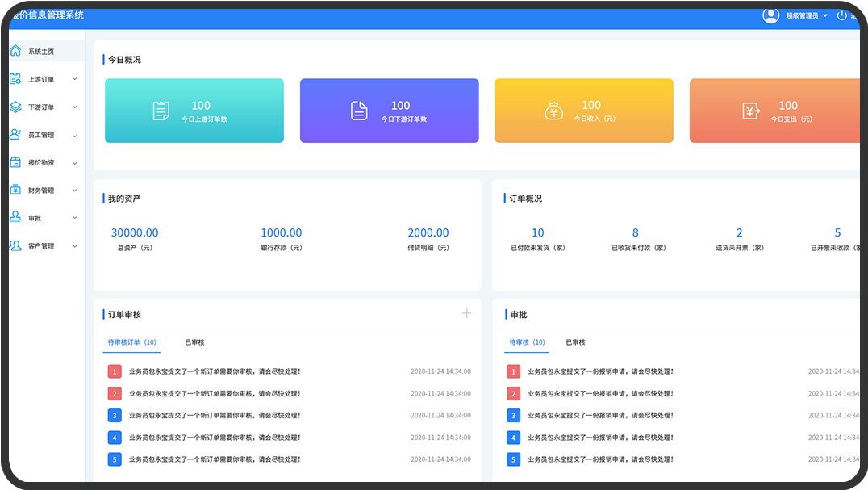Expand the 上游订单 menu chevron

pos(75,79)
